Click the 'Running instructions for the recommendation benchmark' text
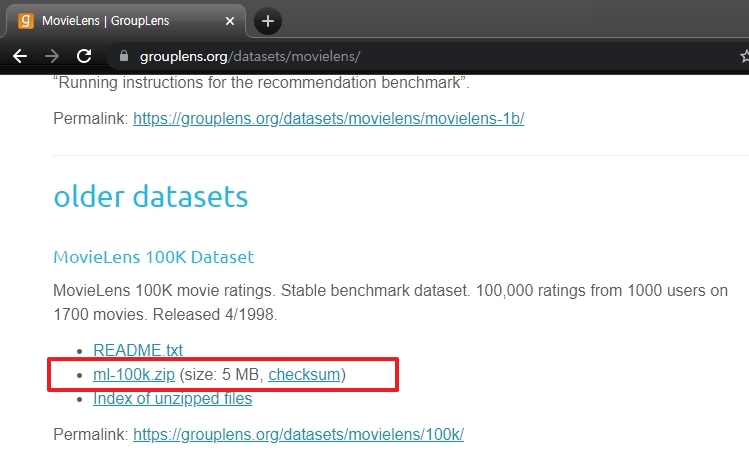749x469 pixels. click(x=261, y=83)
